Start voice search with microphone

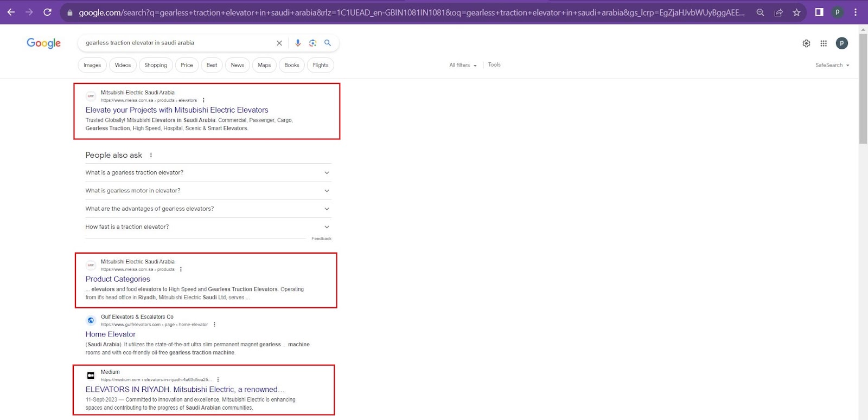click(298, 43)
